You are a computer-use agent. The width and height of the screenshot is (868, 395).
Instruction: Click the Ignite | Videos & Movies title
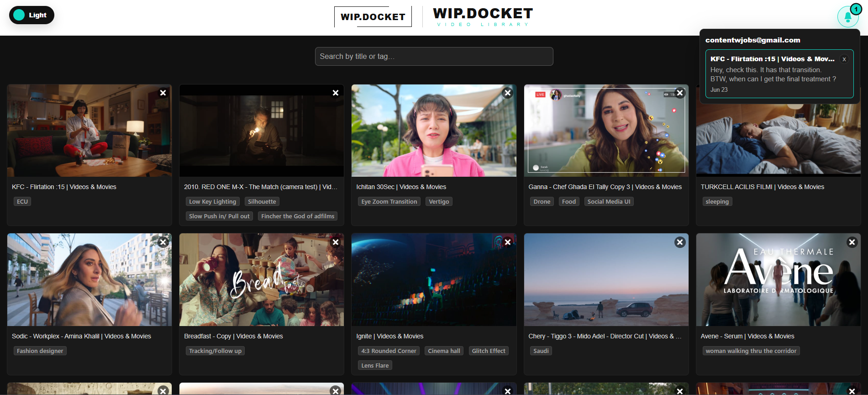click(x=390, y=336)
